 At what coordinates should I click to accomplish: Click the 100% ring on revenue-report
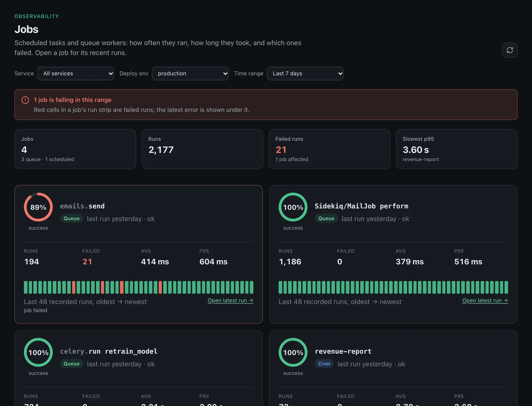[293, 352]
